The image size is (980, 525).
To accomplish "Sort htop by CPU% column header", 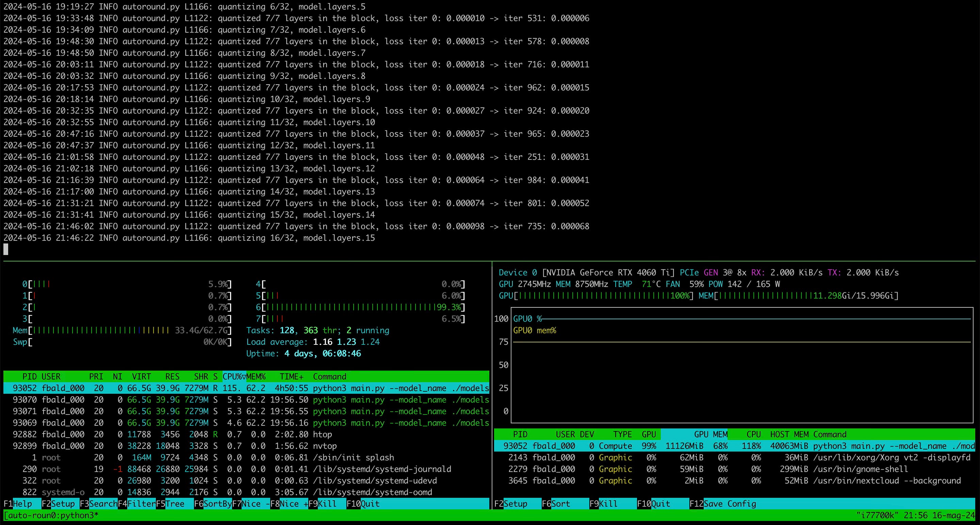I will pyautogui.click(x=234, y=376).
